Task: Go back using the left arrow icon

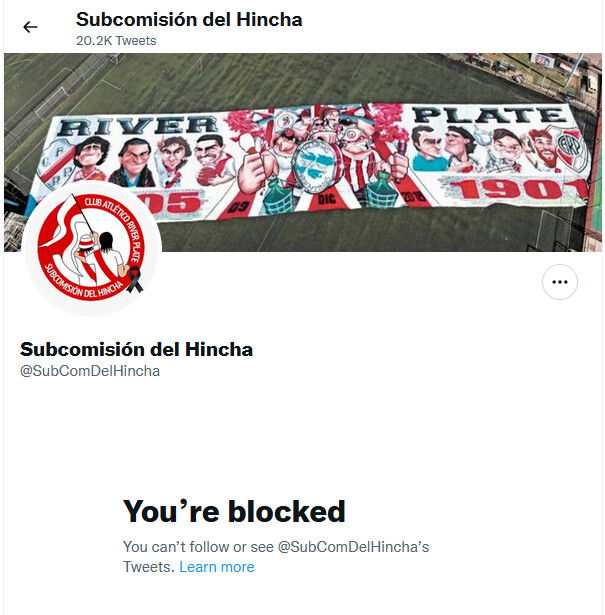Action: click(x=30, y=27)
